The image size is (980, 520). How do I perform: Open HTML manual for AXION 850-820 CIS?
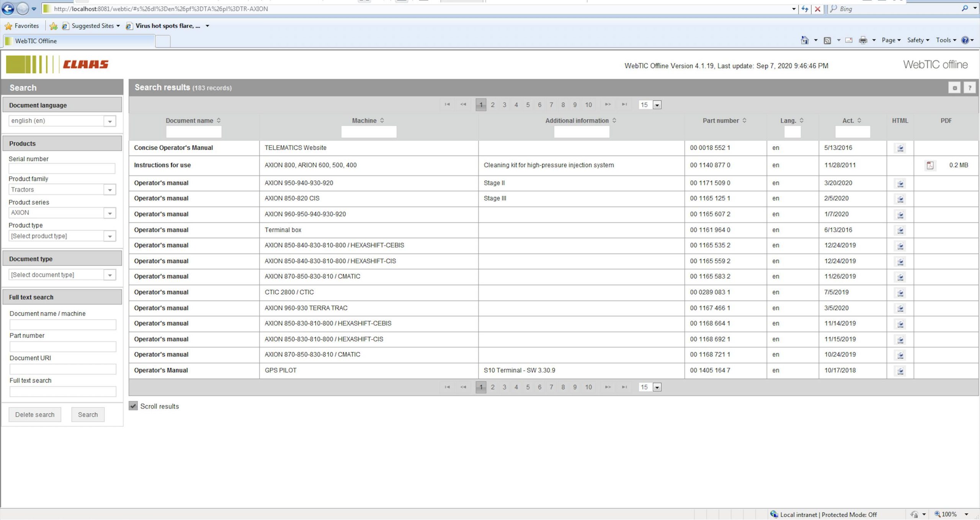tap(900, 199)
